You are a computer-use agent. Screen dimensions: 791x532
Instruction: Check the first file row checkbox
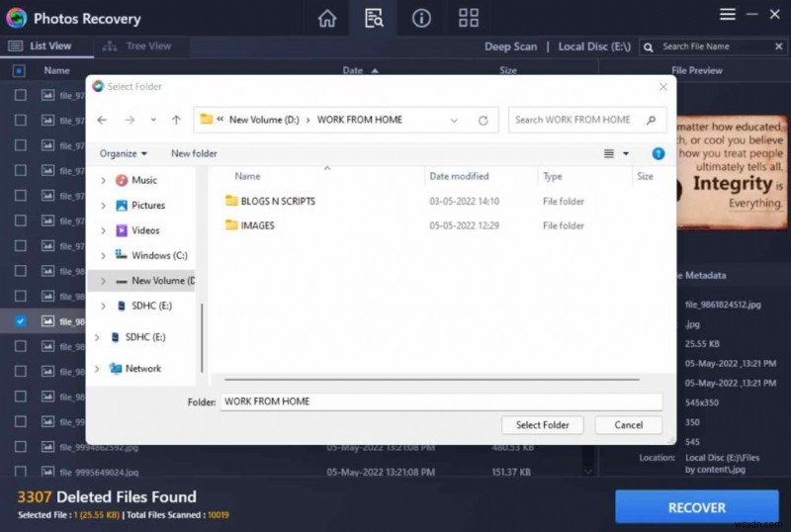(x=20, y=95)
